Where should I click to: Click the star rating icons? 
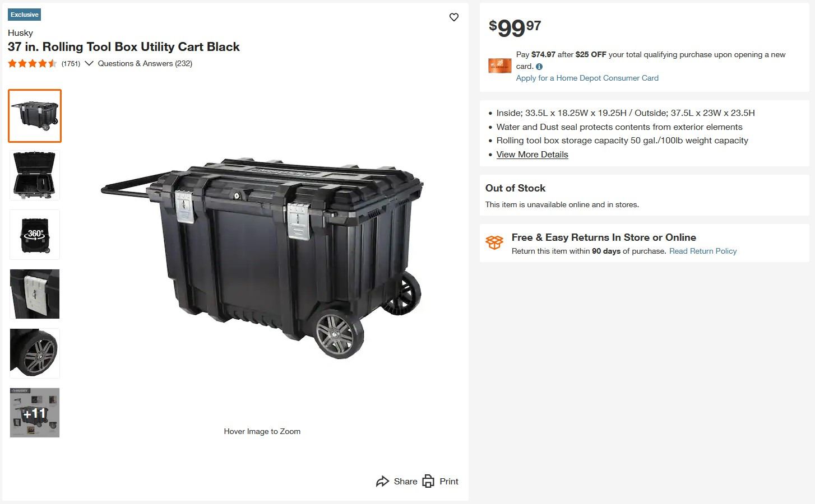click(33, 64)
